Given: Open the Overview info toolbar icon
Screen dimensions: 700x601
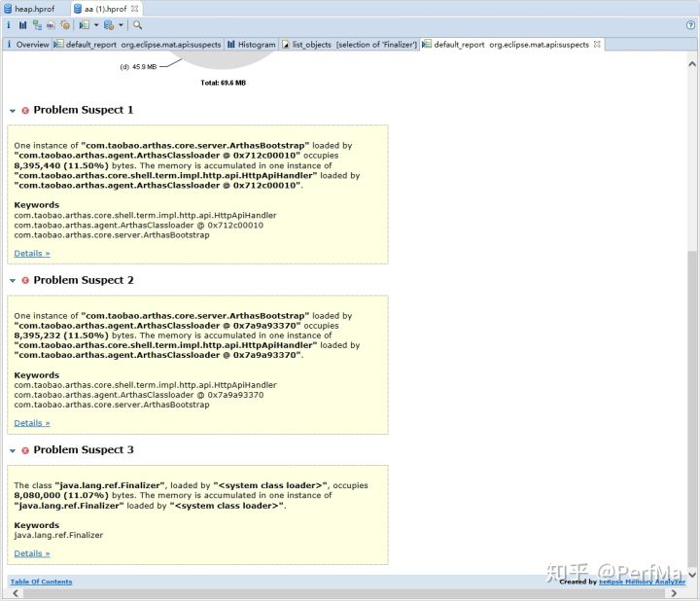Looking at the screenshot, I should [x=9, y=25].
